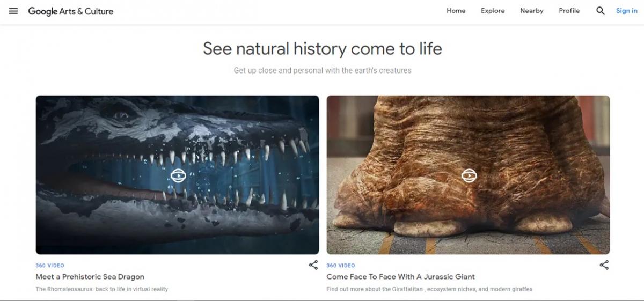
Task: Click the 360 VIDEO label under Sea Dragon
Action: click(50, 266)
